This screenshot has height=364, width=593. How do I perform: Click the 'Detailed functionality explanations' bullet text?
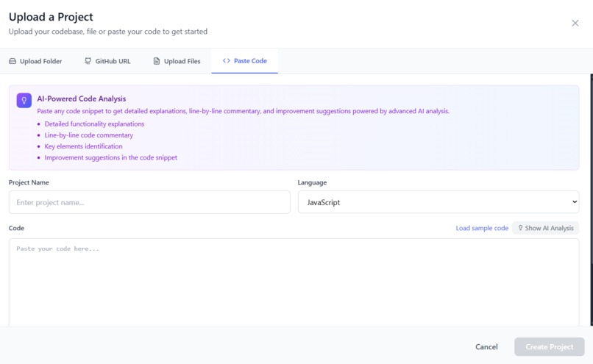pos(94,124)
